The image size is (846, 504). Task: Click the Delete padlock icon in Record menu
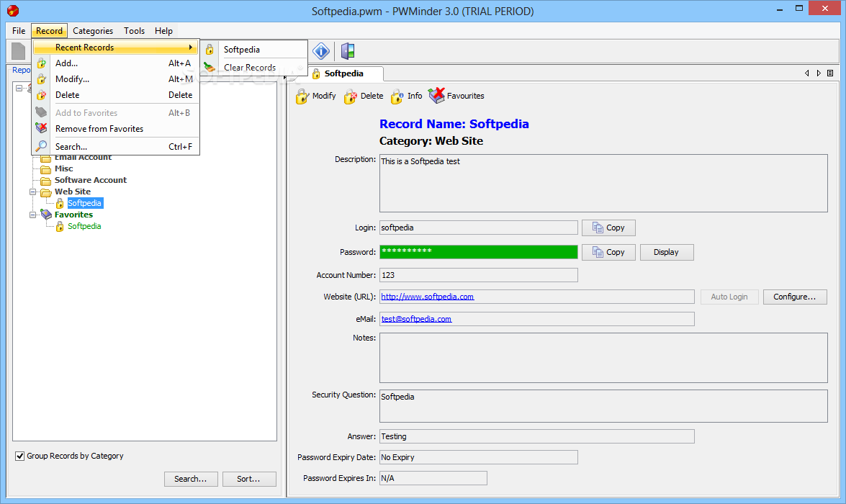click(x=41, y=94)
